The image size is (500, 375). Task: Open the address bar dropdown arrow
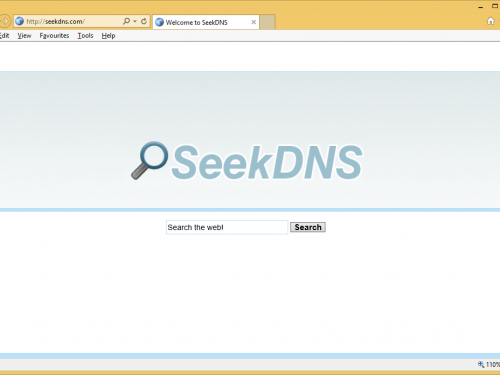coord(135,21)
